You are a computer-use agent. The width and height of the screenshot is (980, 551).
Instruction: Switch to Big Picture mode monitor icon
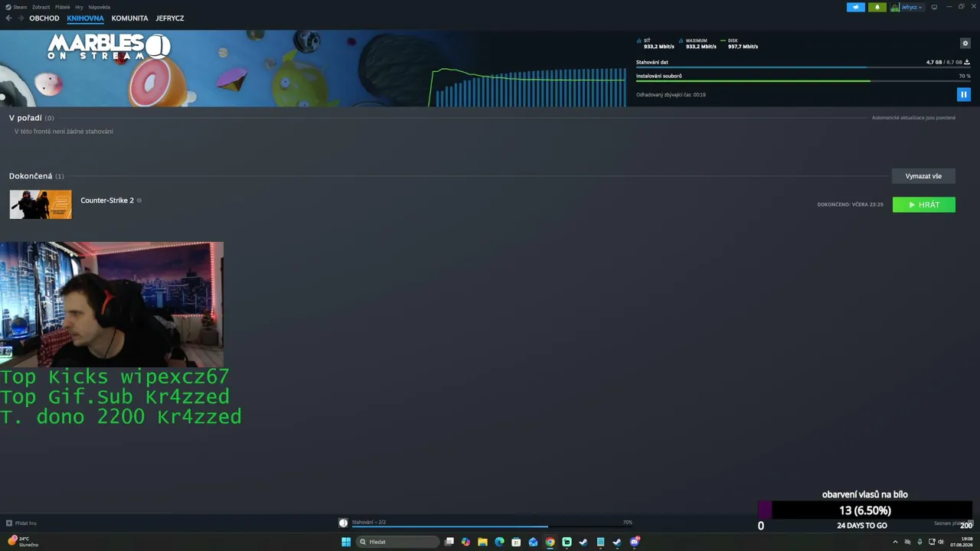tap(934, 7)
